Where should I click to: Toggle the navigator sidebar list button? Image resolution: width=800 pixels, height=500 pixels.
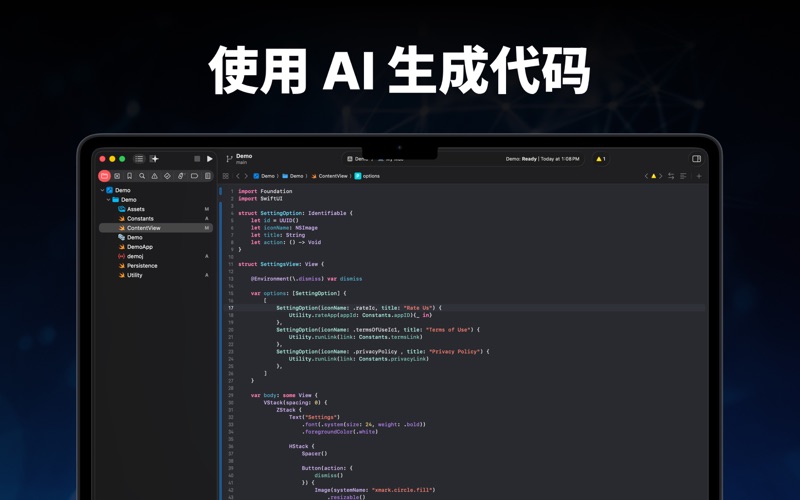pyautogui.click(x=139, y=159)
